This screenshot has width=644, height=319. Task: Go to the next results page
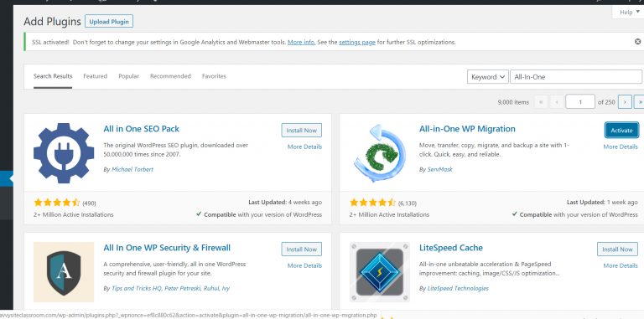625,101
